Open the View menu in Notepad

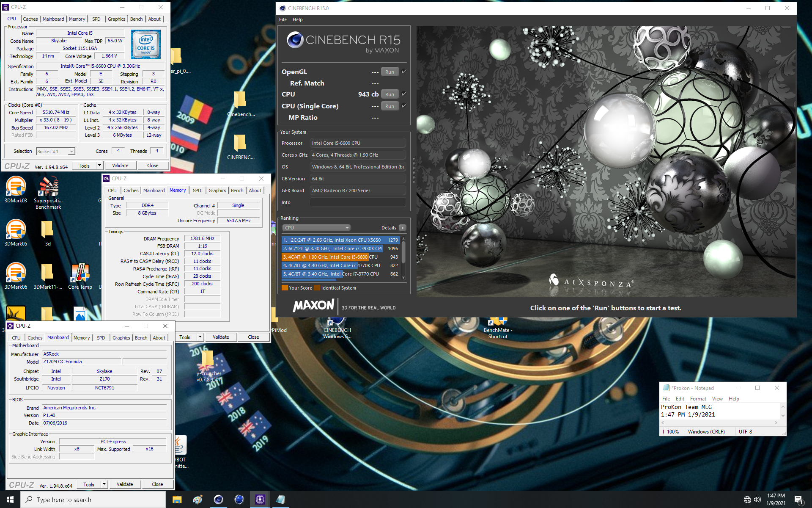coord(717,399)
